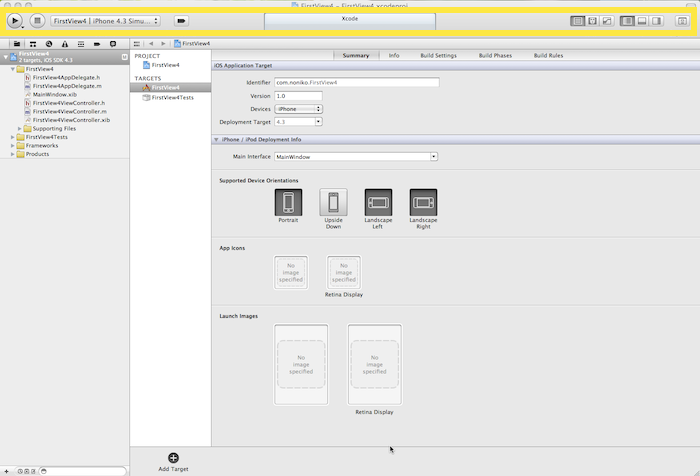Screen dimensions: 700x476
Task: Switch to the Build Rules tab
Action: pos(548,55)
